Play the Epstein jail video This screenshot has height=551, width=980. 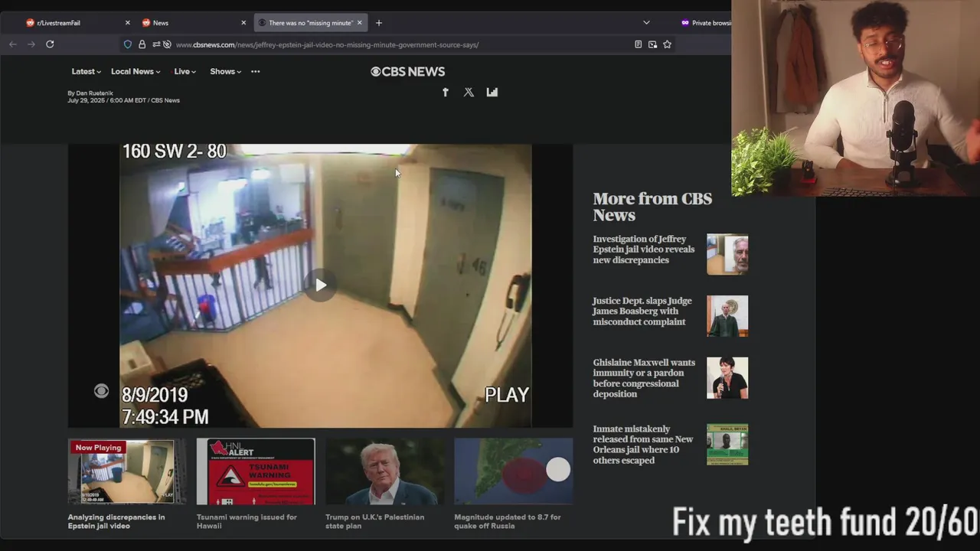pos(321,285)
